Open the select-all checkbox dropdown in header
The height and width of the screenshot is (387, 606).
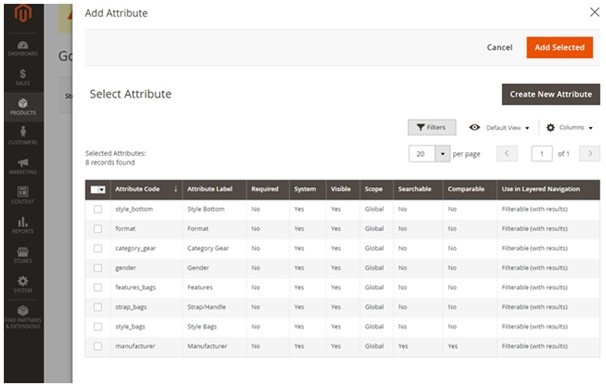tap(102, 189)
